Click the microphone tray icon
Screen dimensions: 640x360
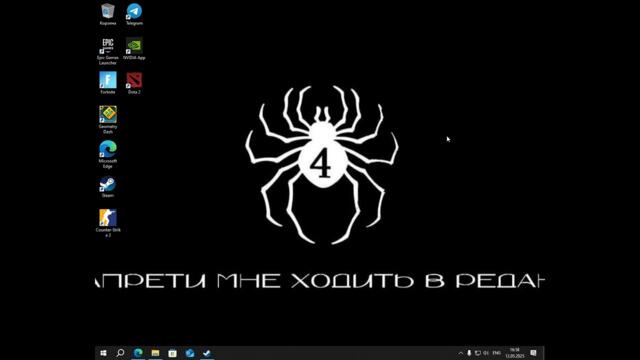click(469, 353)
